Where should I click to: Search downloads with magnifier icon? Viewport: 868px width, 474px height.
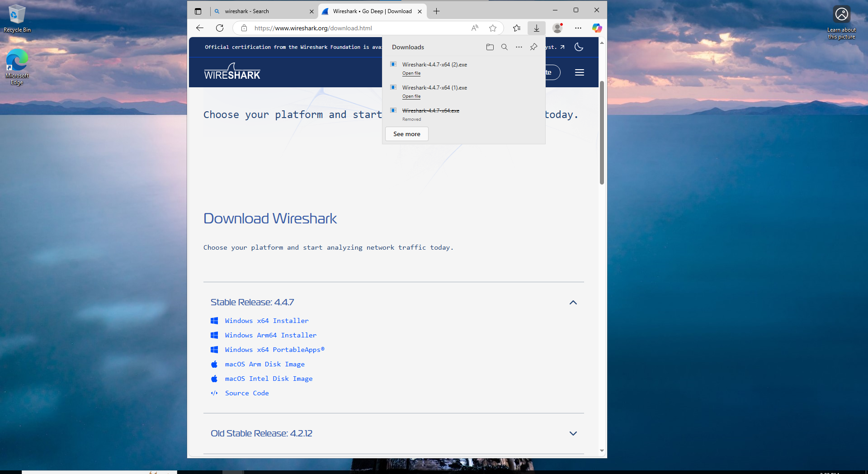[x=505, y=47]
